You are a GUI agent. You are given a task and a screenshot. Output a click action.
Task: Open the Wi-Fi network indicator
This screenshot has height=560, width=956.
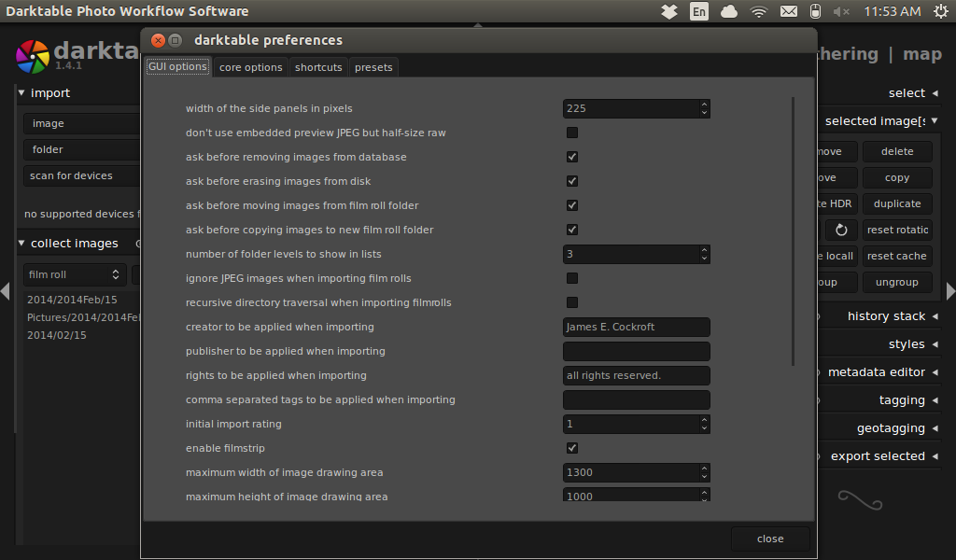coord(759,11)
